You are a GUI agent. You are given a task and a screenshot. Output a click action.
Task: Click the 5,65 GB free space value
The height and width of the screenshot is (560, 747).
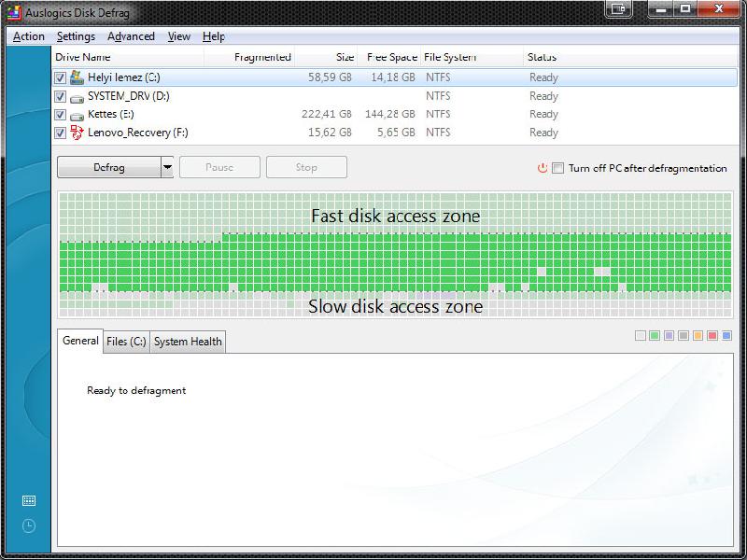(396, 133)
